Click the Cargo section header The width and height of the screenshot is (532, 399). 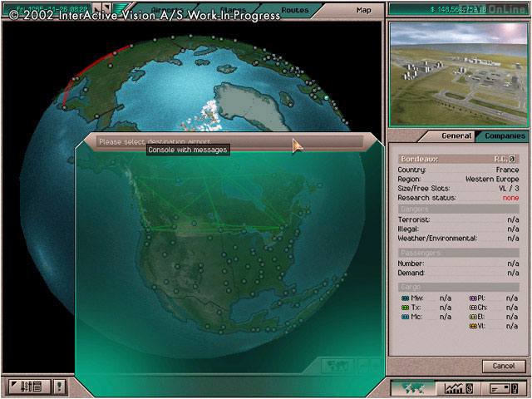click(458, 288)
